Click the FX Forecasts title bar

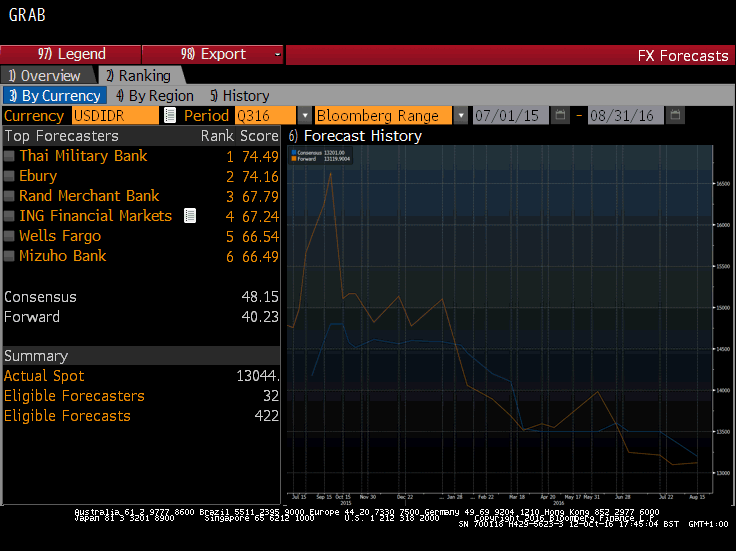point(510,55)
